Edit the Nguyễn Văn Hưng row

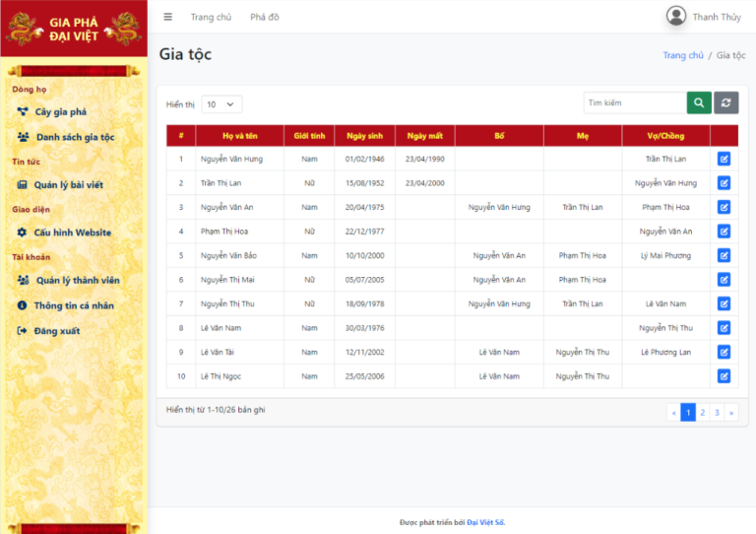tap(724, 159)
